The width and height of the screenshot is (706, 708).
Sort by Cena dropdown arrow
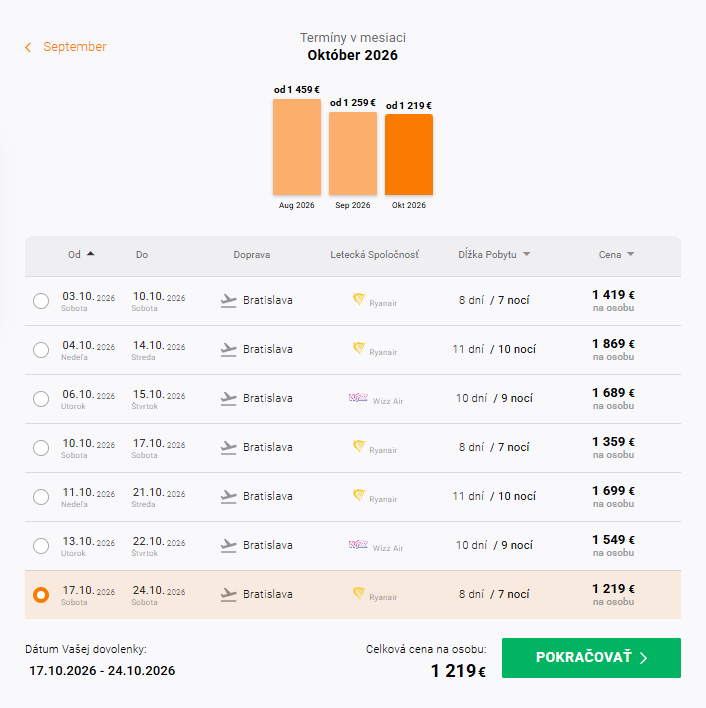tap(631, 254)
